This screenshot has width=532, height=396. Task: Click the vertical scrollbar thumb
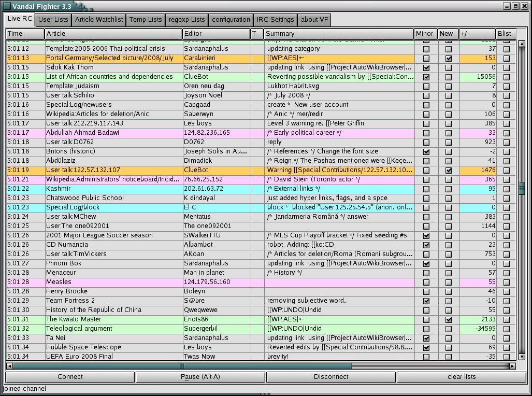[522, 188]
